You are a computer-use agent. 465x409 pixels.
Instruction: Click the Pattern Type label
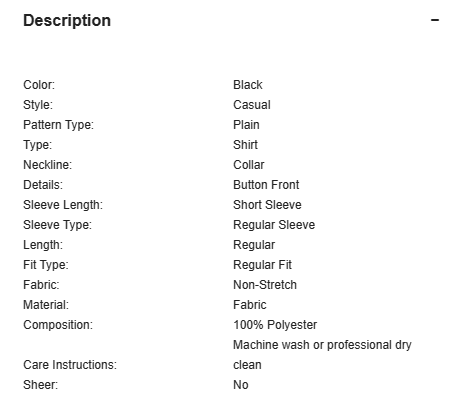pos(58,125)
